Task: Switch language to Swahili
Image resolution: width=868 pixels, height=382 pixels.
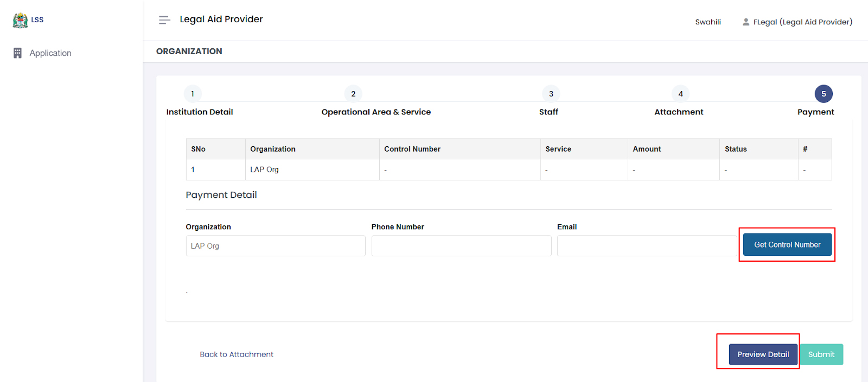Action: (708, 22)
